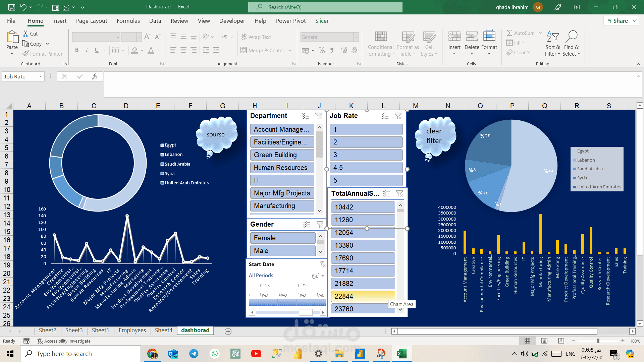This screenshot has width=644, height=362.
Task: Click the Merge & Center icon
Action: click(244, 50)
